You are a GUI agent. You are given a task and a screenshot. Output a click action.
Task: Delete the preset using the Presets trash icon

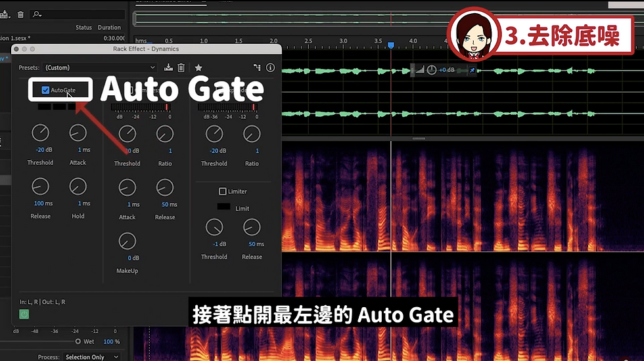point(181,67)
